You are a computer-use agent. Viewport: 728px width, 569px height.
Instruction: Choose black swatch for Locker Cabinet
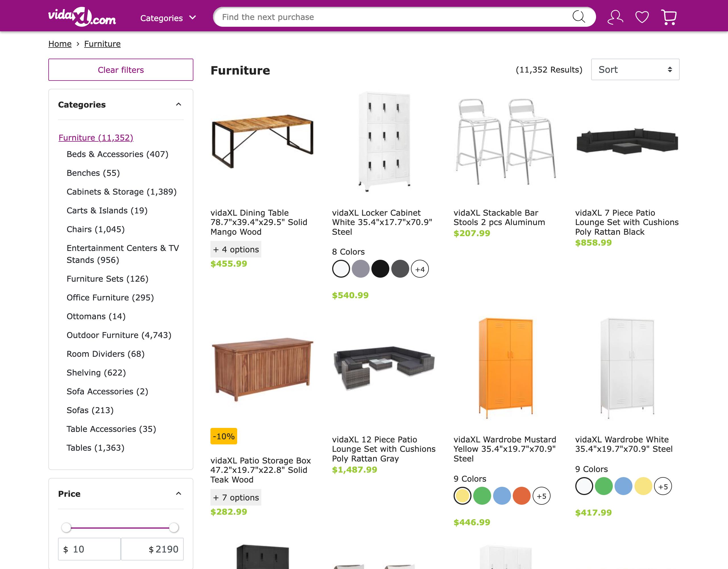380,269
